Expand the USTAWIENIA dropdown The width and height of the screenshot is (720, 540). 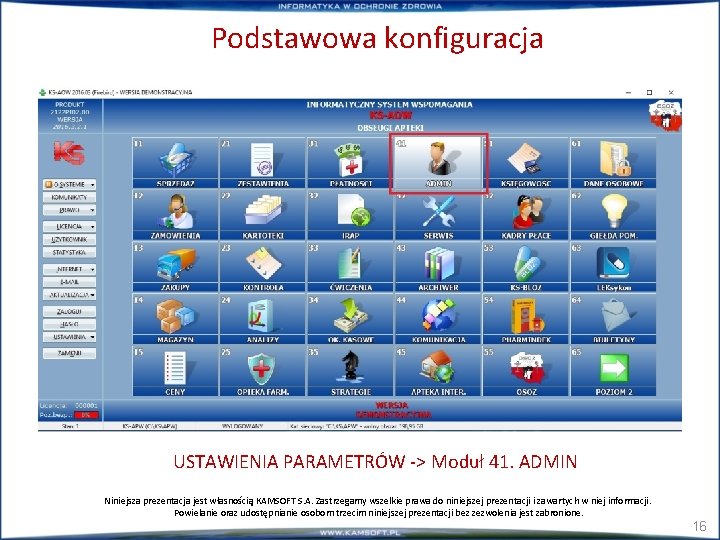69,337
